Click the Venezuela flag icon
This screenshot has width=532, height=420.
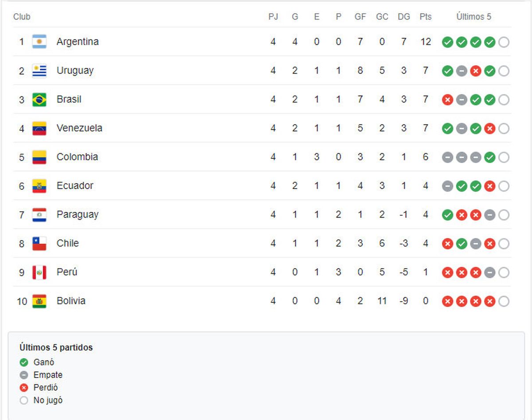pyautogui.click(x=39, y=128)
